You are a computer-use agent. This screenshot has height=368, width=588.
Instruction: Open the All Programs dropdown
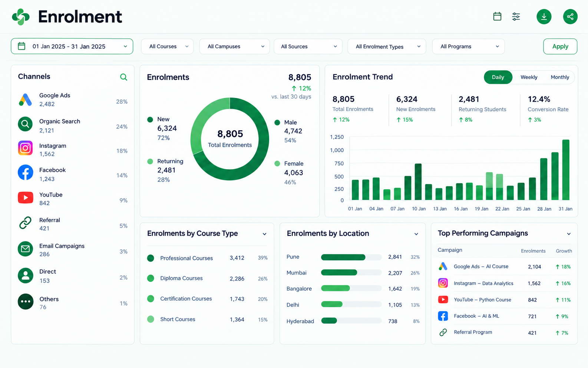click(468, 46)
